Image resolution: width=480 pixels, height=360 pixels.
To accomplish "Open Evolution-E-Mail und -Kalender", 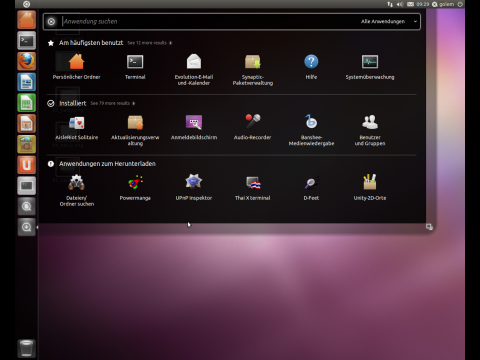I will pyautogui.click(x=194, y=69).
